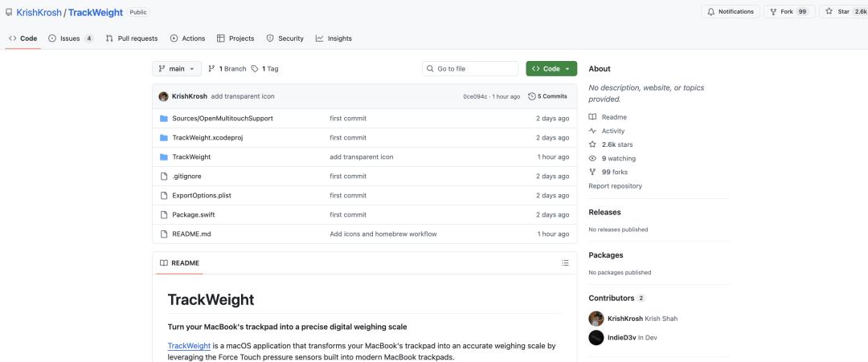
Task: Open 'Add icons and homebrew workflow' commit
Action: 383,234
